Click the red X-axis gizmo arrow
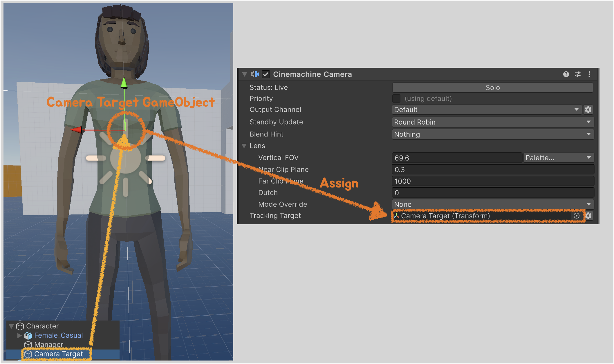The image size is (614, 364). click(77, 130)
